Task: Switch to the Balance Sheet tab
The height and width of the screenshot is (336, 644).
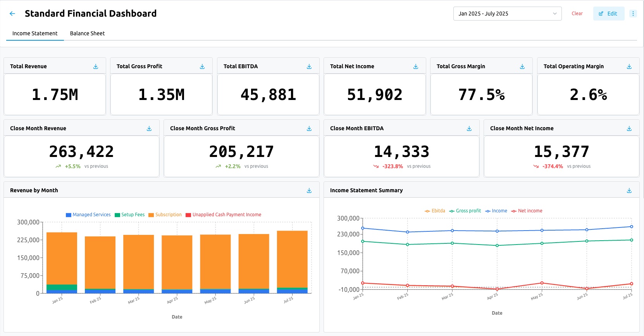Action: (87, 33)
